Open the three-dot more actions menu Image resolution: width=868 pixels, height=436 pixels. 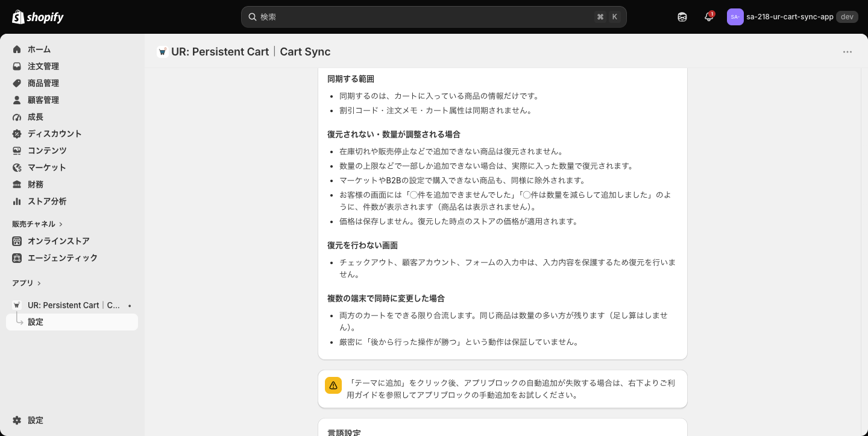[x=848, y=52]
